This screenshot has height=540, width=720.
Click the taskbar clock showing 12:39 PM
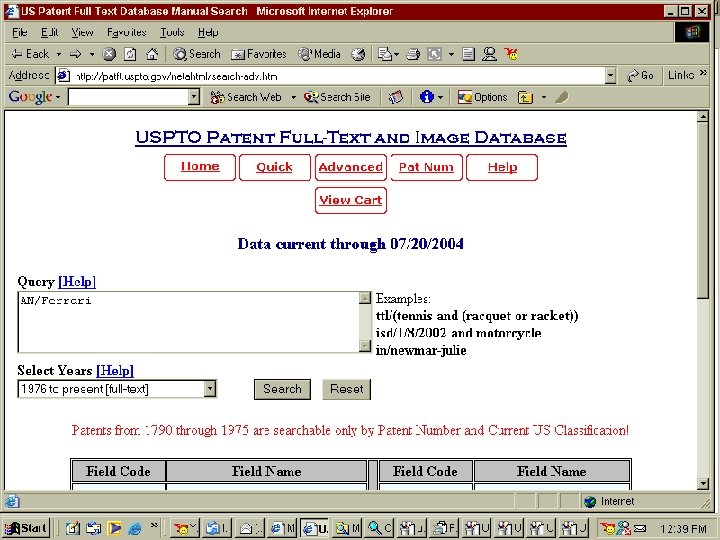point(683,529)
